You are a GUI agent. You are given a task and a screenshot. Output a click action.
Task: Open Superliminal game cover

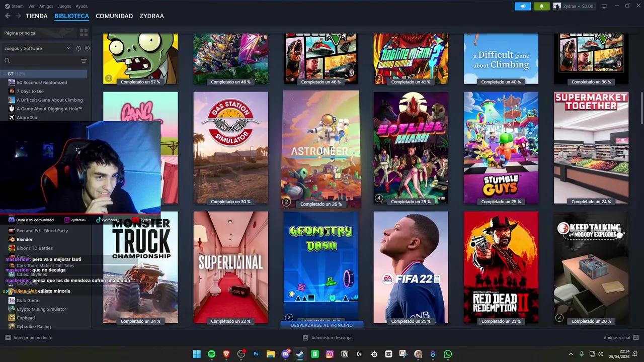[230, 267]
